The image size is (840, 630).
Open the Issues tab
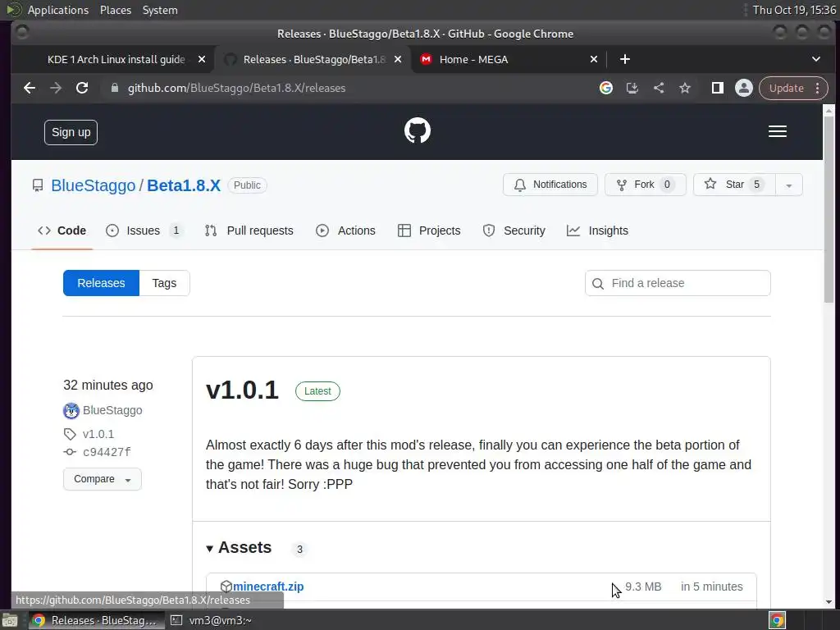144,231
